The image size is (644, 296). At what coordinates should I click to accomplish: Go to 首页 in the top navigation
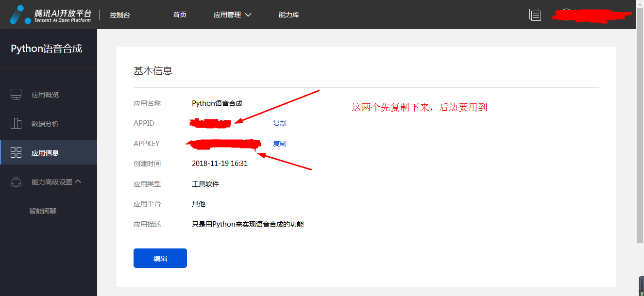click(180, 15)
